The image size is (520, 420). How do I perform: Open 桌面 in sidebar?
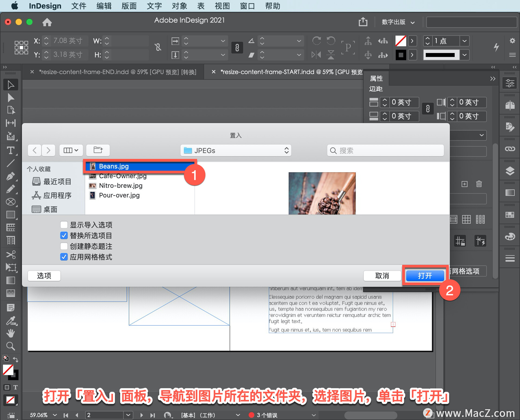pyautogui.click(x=45, y=209)
